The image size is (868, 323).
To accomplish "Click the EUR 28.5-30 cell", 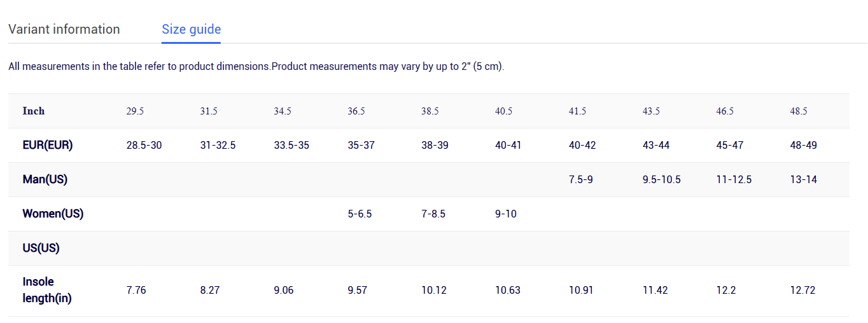I will [x=144, y=145].
